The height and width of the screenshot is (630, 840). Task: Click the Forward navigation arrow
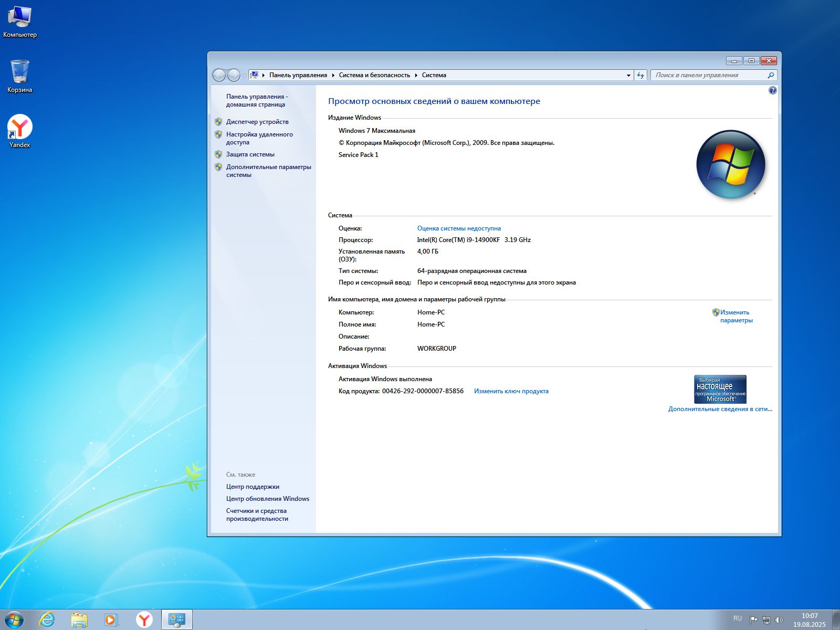[x=234, y=75]
